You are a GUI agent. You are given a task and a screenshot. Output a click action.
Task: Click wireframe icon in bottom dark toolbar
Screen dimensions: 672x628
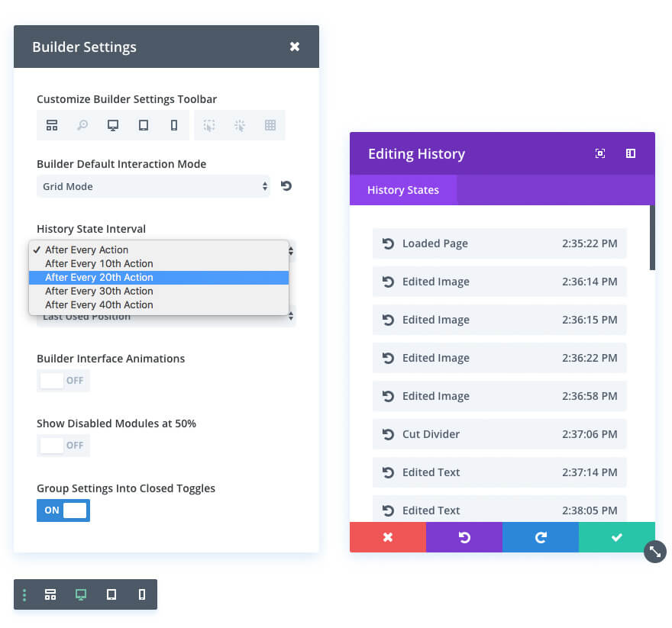50,594
